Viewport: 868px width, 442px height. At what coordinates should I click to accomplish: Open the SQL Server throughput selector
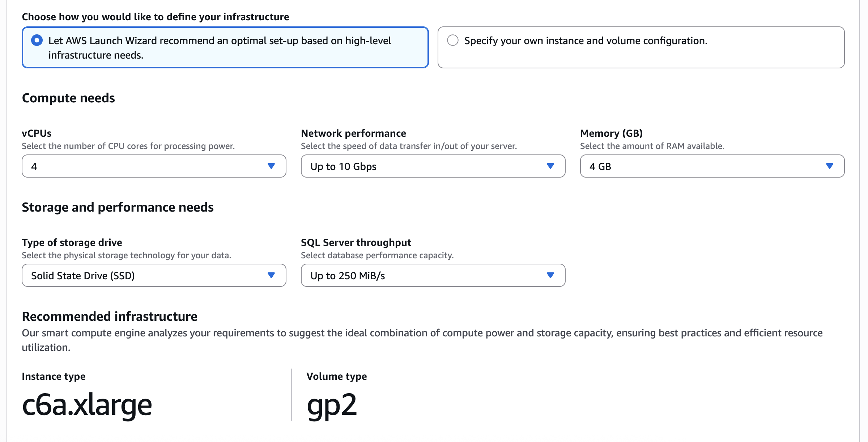coord(433,275)
